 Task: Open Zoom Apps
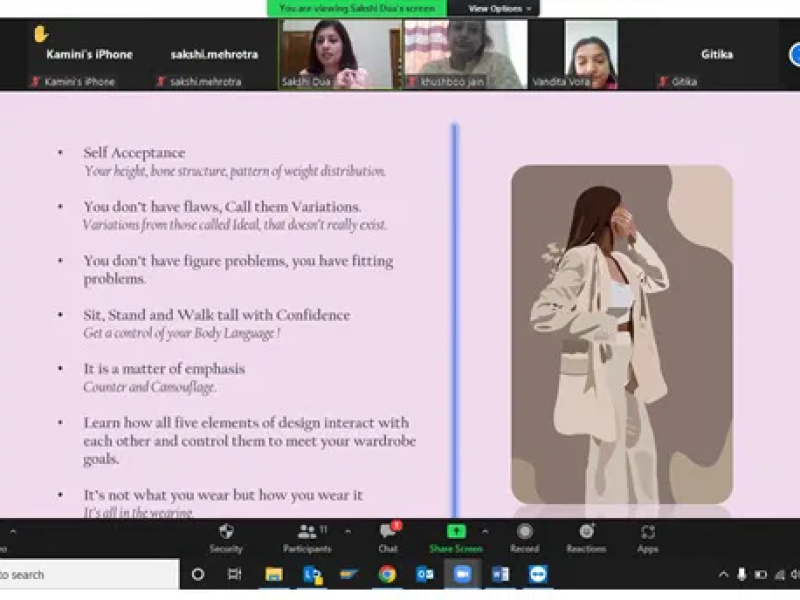click(x=647, y=538)
